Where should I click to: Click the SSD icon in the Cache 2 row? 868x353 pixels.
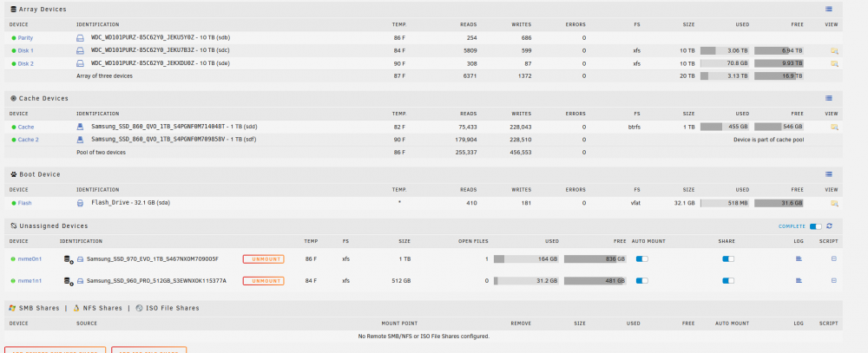click(x=79, y=140)
